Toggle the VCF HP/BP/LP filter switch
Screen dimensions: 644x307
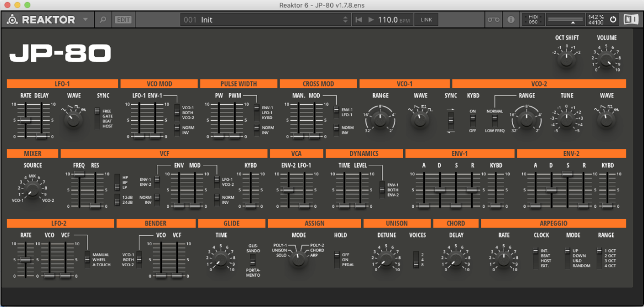(117, 182)
